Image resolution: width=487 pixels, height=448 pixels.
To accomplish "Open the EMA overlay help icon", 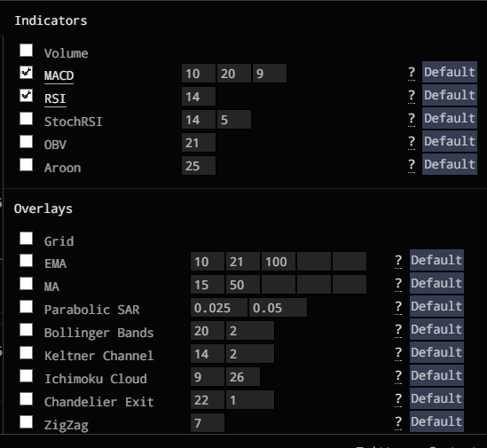I will click(398, 261).
